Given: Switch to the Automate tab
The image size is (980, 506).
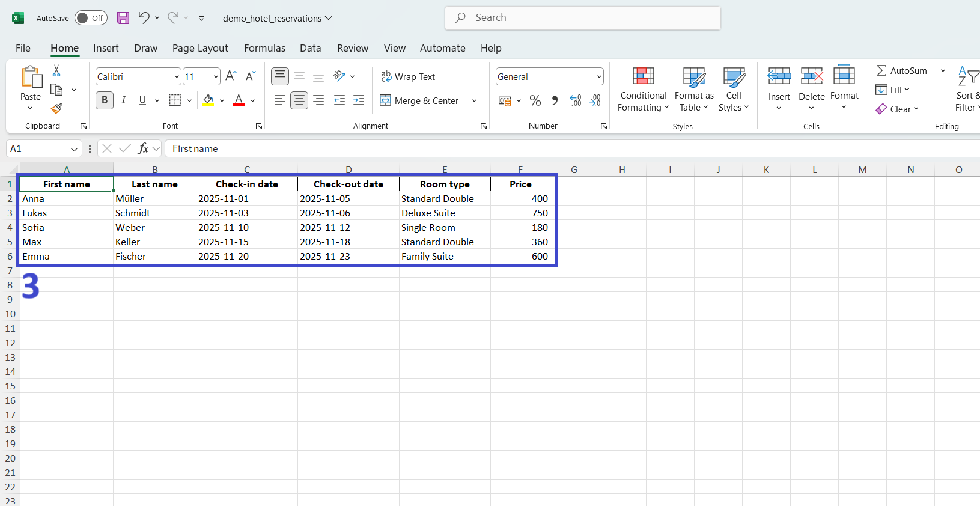Looking at the screenshot, I should 443,48.
